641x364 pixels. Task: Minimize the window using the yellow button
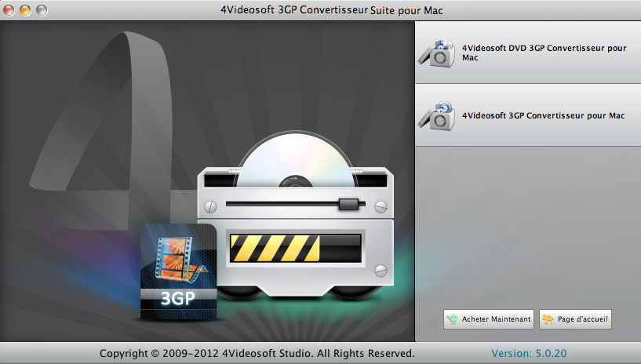26,9
